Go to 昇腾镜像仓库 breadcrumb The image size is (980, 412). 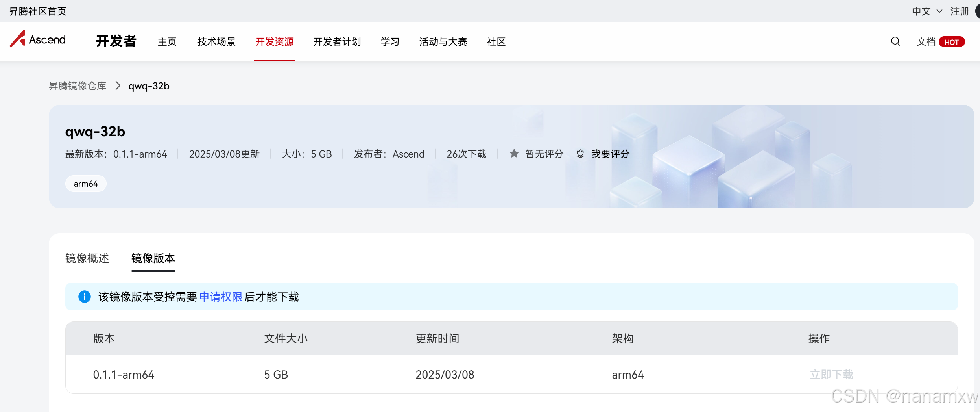pyautogui.click(x=78, y=85)
